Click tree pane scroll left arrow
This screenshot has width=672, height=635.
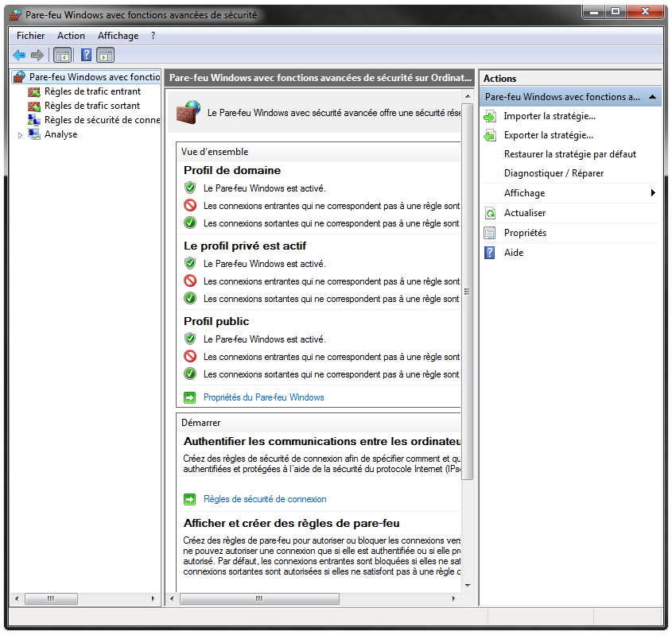tap(17, 598)
